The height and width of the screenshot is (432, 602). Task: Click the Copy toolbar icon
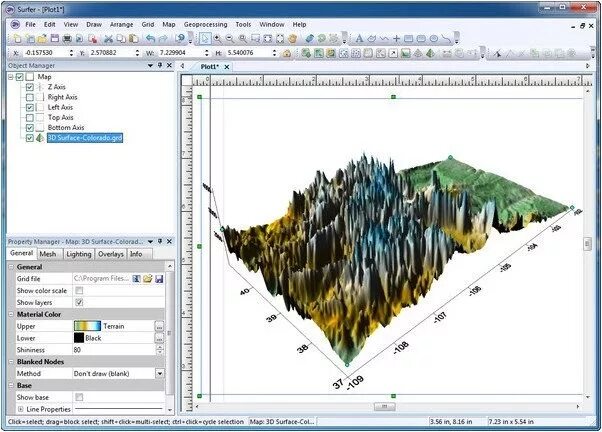(121, 38)
